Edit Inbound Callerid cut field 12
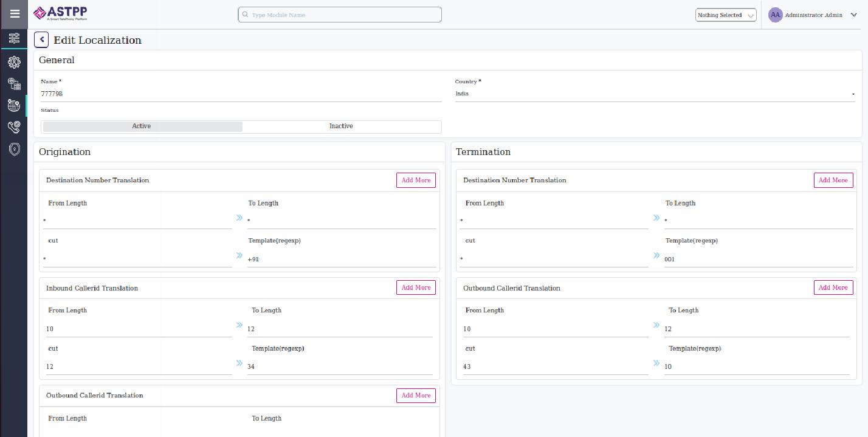 pyautogui.click(x=139, y=366)
